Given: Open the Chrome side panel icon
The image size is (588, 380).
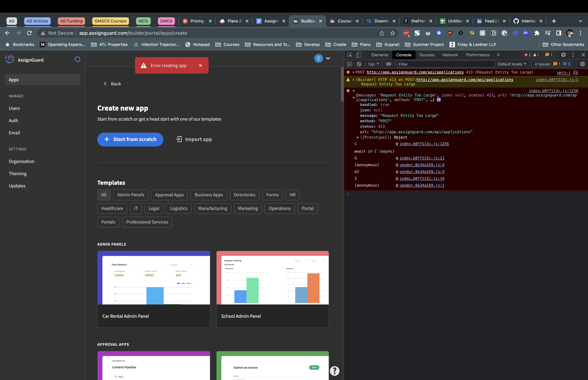Looking at the screenshot, I should [x=559, y=33].
